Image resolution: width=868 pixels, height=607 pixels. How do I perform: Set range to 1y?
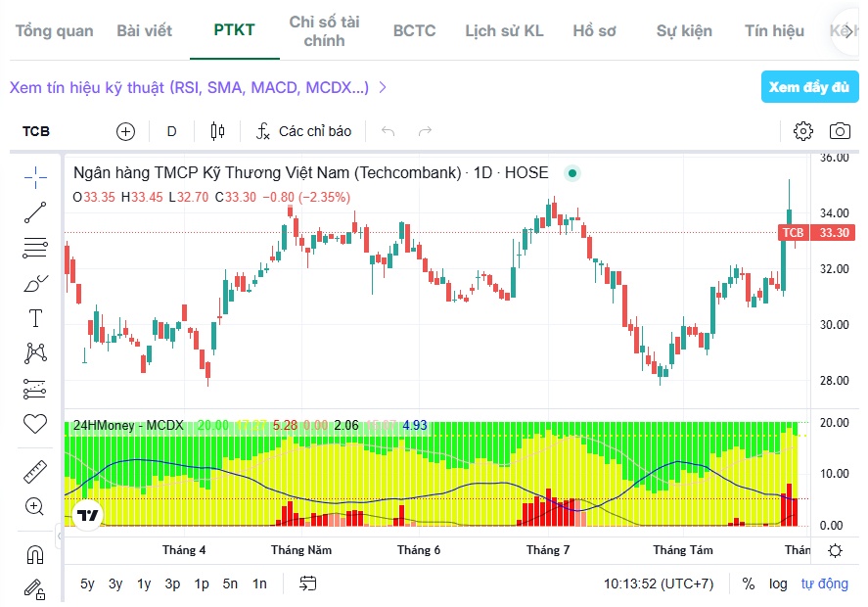point(144,584)
